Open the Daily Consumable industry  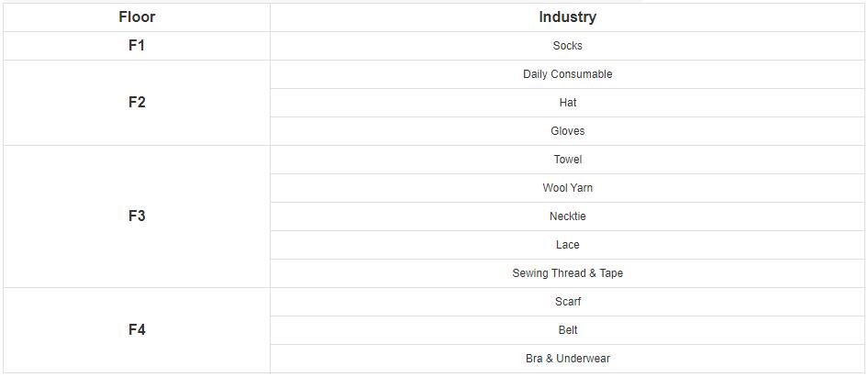click(x=567, y=74)
